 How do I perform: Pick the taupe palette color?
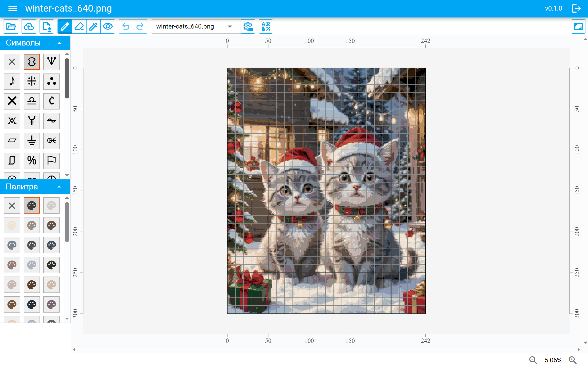(32, 225)
